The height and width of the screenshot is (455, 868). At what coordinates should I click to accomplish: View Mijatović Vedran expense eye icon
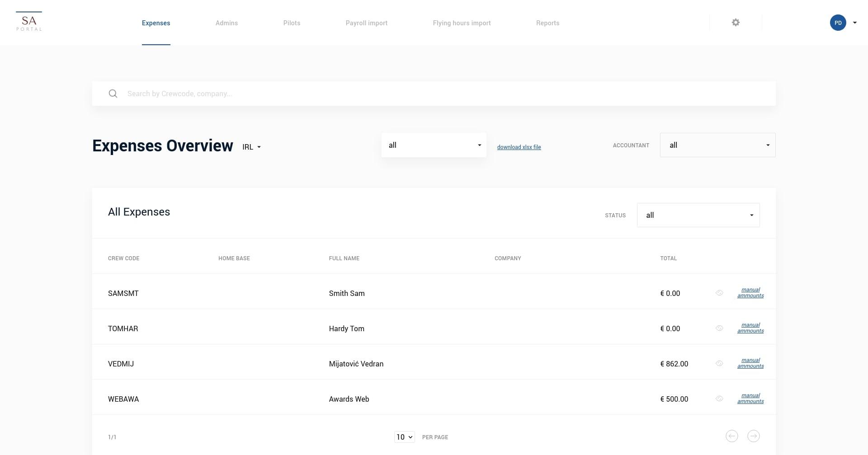click(719, 363)
